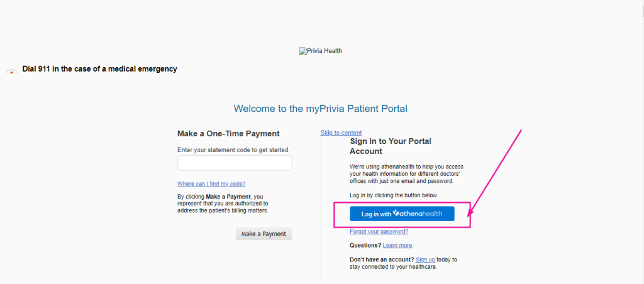Open the "Where can I find my code?" link
Viewport: 644px width, 284px height.
pos(211,184)
